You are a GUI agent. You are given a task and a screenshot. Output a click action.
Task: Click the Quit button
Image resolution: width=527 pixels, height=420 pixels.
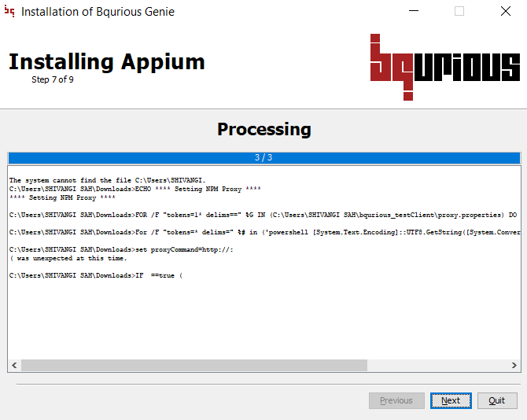pos(497,400)
